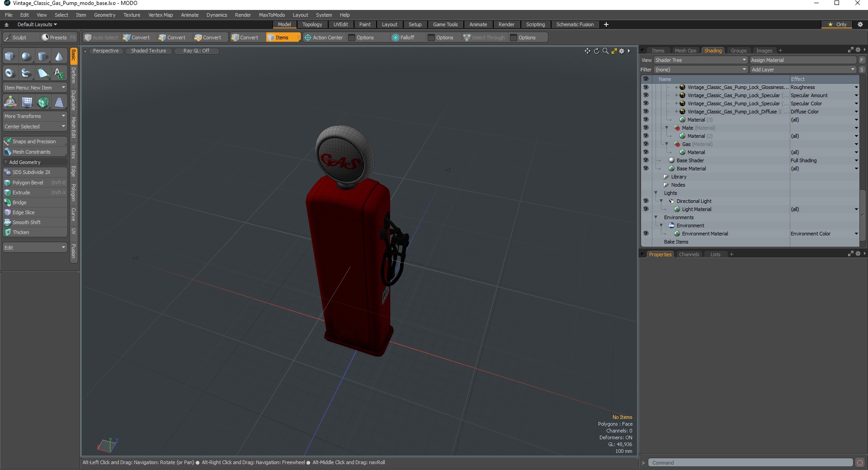Select the Text tool icon
Screen dimensions: 868x470
point(59,73)
